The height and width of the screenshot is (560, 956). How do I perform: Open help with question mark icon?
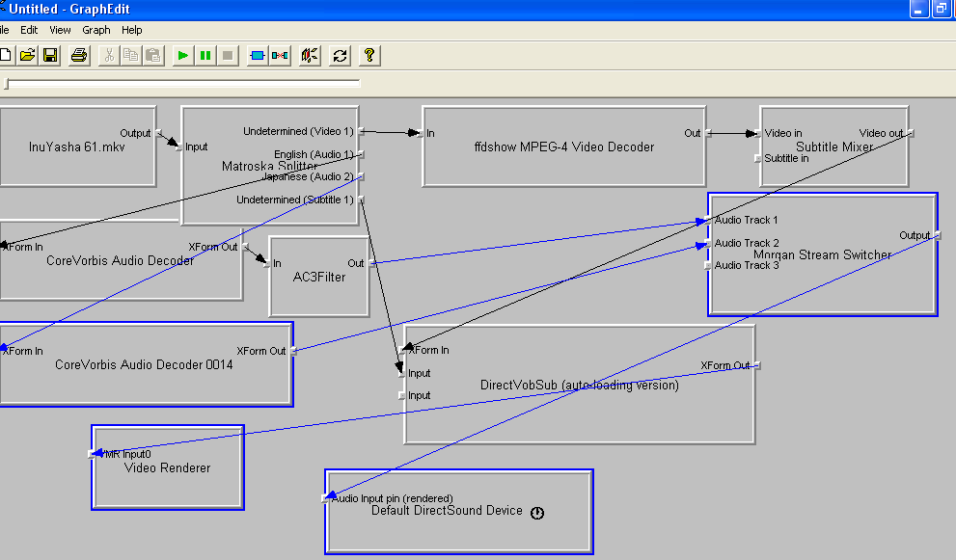point(369,56)
